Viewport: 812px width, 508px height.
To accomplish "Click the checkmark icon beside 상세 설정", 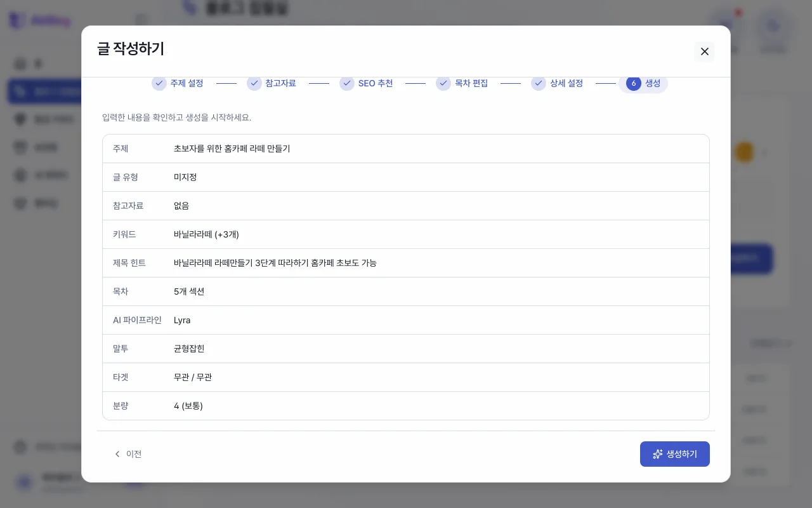I will (x=539, y=83).
